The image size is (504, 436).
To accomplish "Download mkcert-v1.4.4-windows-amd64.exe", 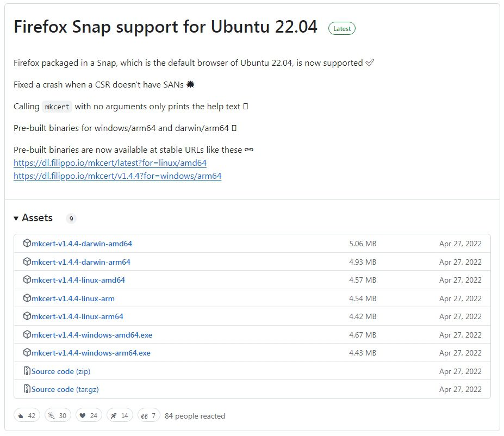I will 91,335.
